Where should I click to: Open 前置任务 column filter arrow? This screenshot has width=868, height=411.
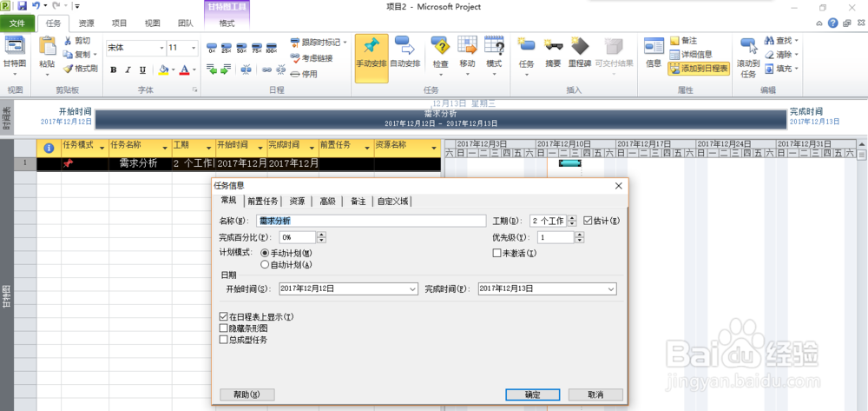coord(367,148)
